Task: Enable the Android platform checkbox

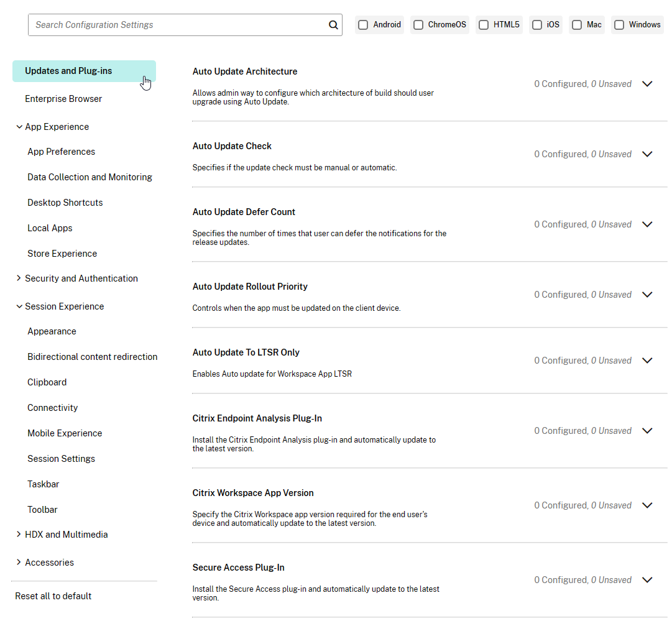Action: (x=363, y=25)
